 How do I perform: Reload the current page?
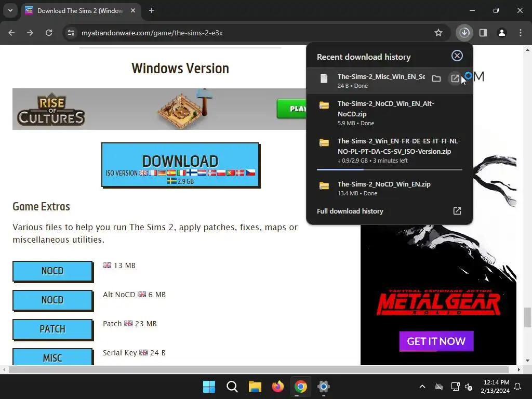[49, 33]
